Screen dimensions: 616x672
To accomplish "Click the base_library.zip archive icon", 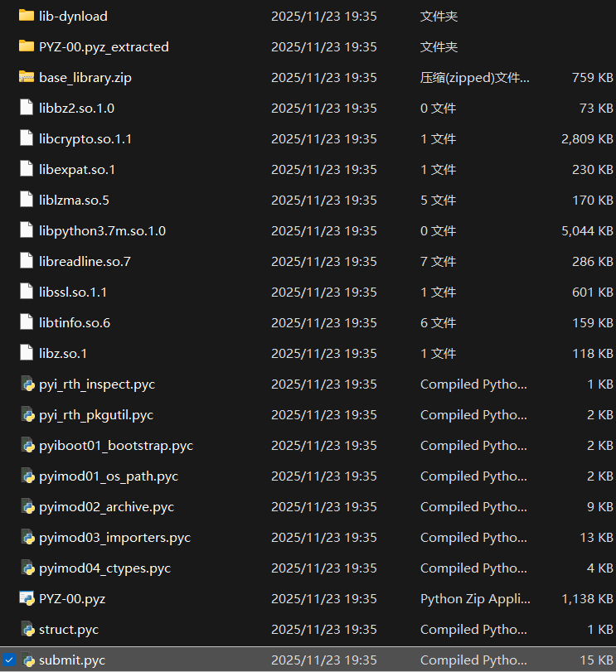I will click(x=27, y=77).
